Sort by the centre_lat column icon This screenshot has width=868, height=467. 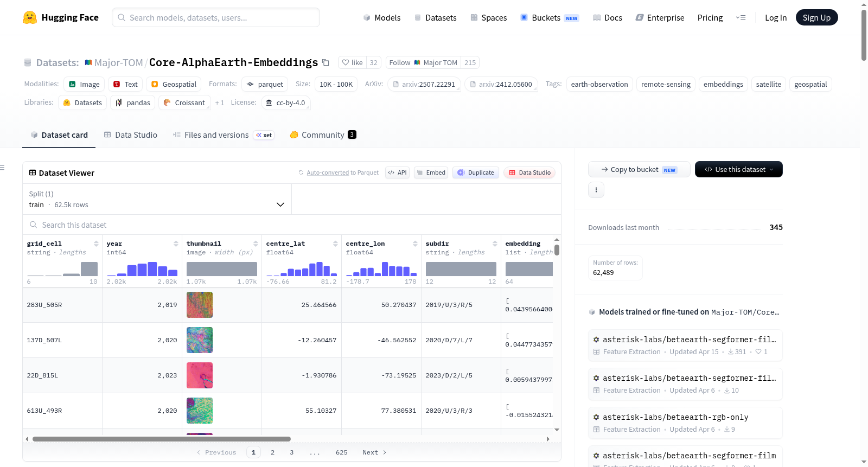(x=335, y=244)
